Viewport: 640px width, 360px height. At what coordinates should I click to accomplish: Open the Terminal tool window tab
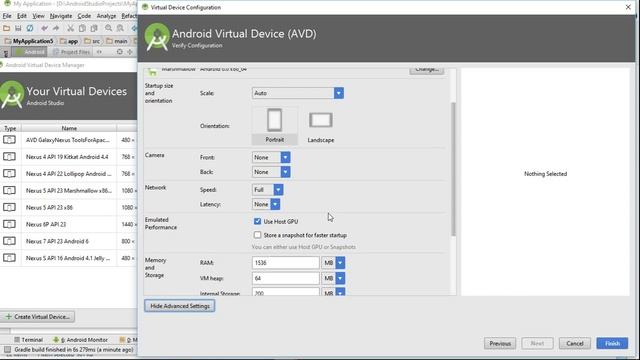29,340
